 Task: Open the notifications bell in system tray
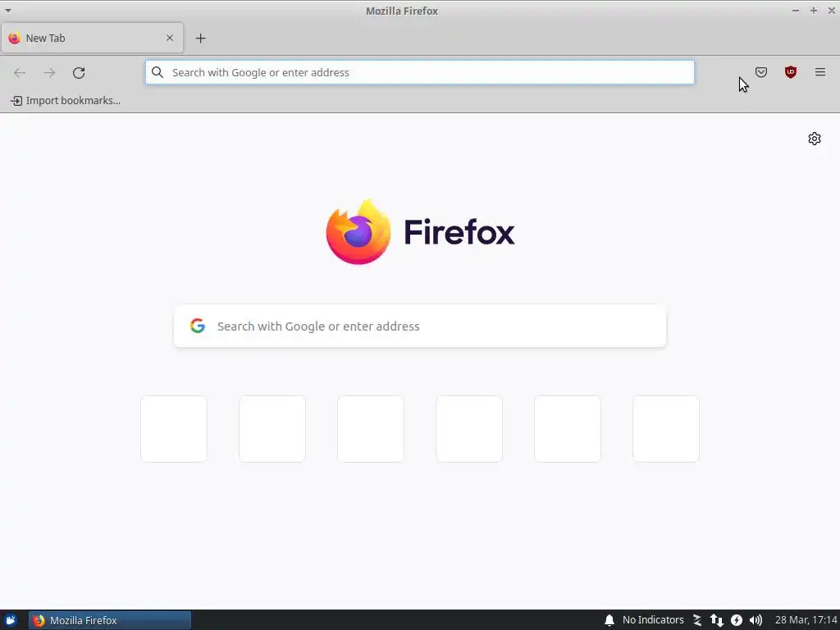pyautogui.click(x=609, y=620)
